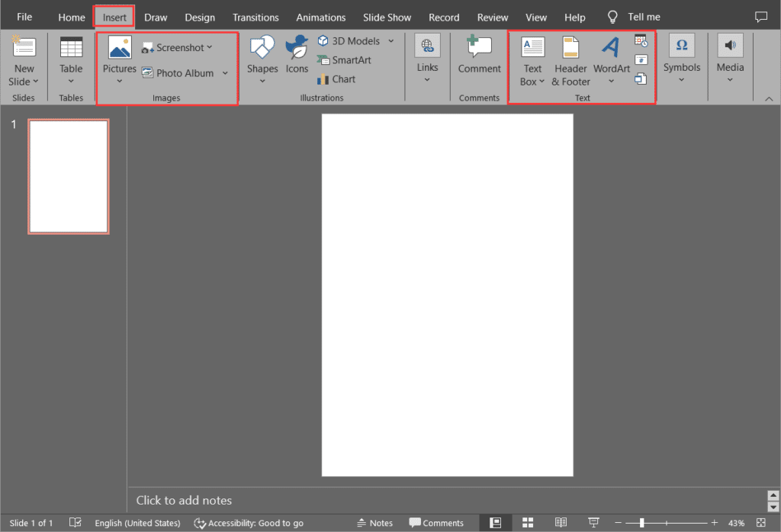Insert the Slide Number
Image resolution: width=781 pixels, height=532 pixels.
pyautogui.click(x=641, y=59)
